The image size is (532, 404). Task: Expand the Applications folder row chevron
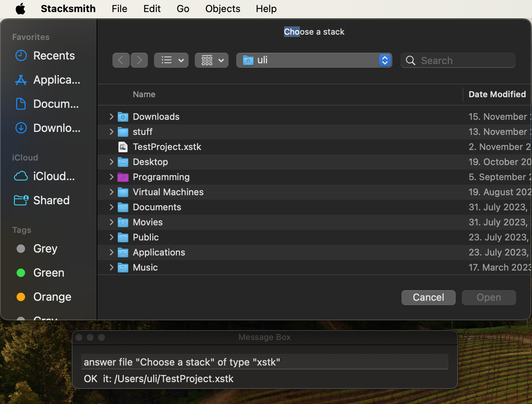click(111, 252)
